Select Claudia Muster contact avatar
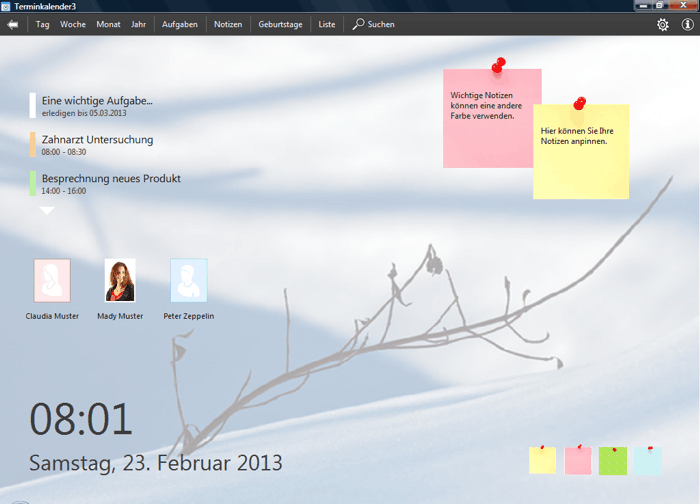Viewport: 700px width, 504px height. [52, 280]
